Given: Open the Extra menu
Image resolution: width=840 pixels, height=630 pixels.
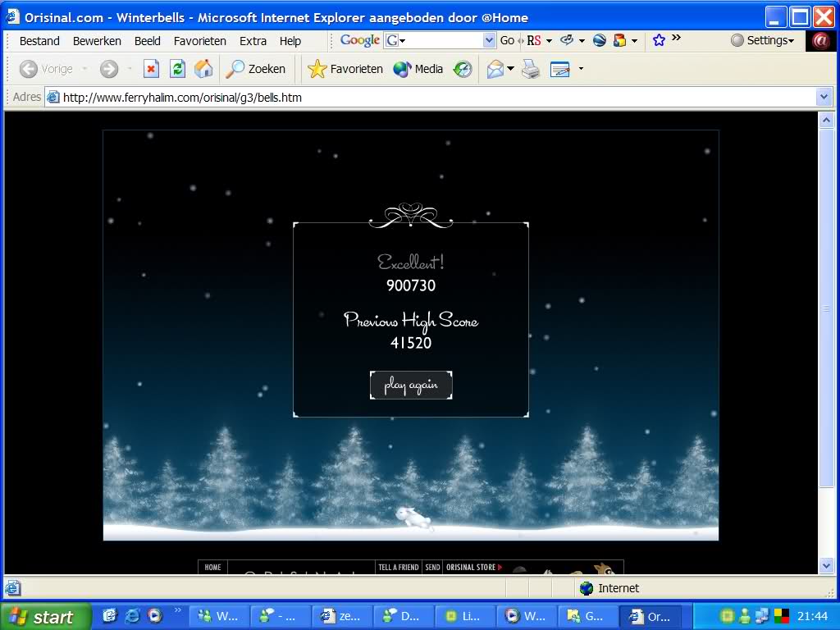Looking at the screenshot, I should pos(253,41).
